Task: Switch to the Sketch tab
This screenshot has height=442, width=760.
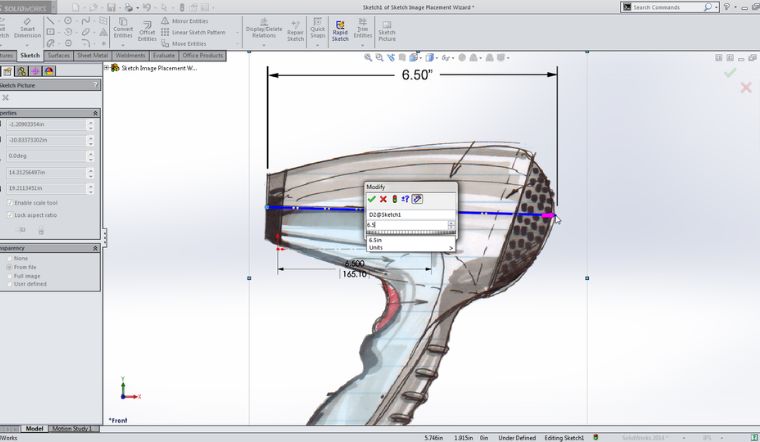Action: coord(30,55)
